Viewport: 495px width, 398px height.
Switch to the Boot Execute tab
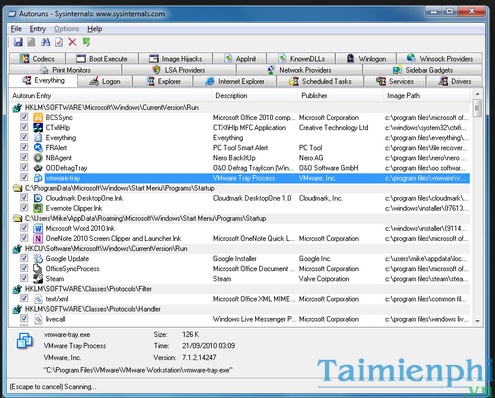(102, 59)
